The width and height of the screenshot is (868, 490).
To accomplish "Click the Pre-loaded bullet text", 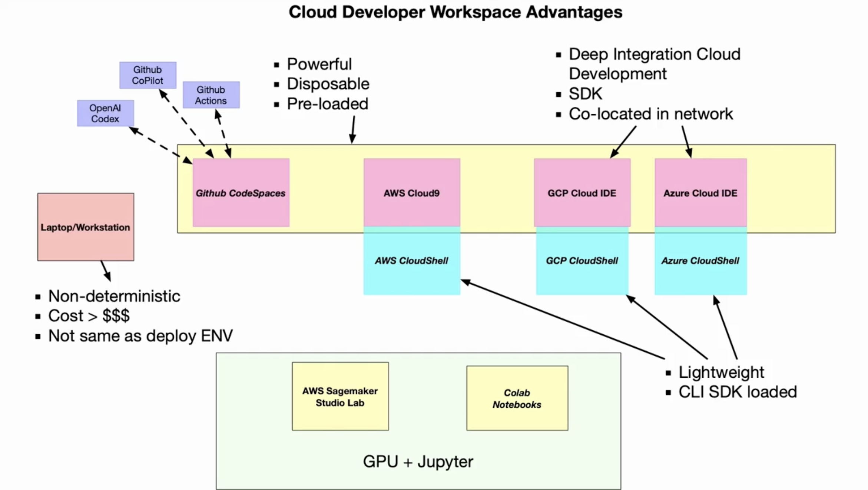I will pyautogui.click(x=328, y=104).
